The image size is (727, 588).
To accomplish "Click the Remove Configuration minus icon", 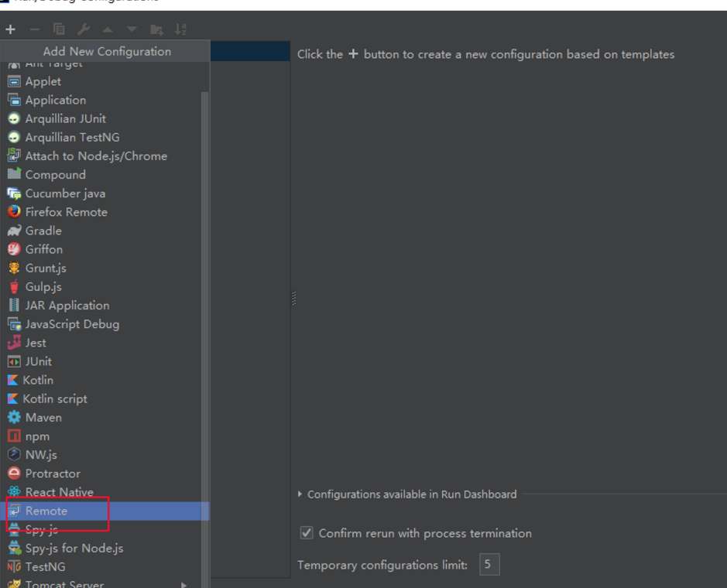I will 34,29.
